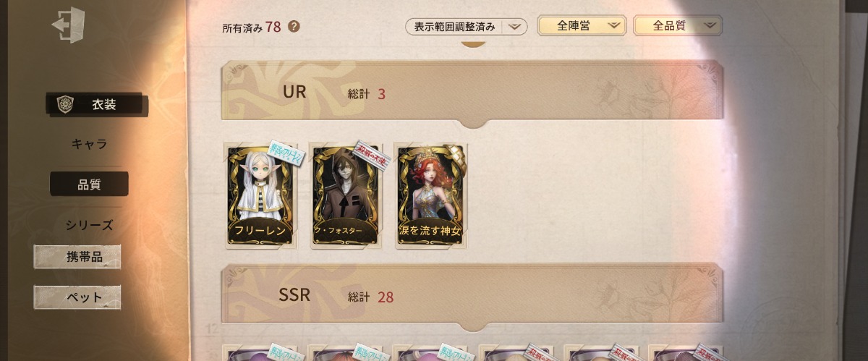Viewport: 868px width, 361px height.
Task: Open the 表示範囲調整済み dropdown
Action: coord(466,27)
